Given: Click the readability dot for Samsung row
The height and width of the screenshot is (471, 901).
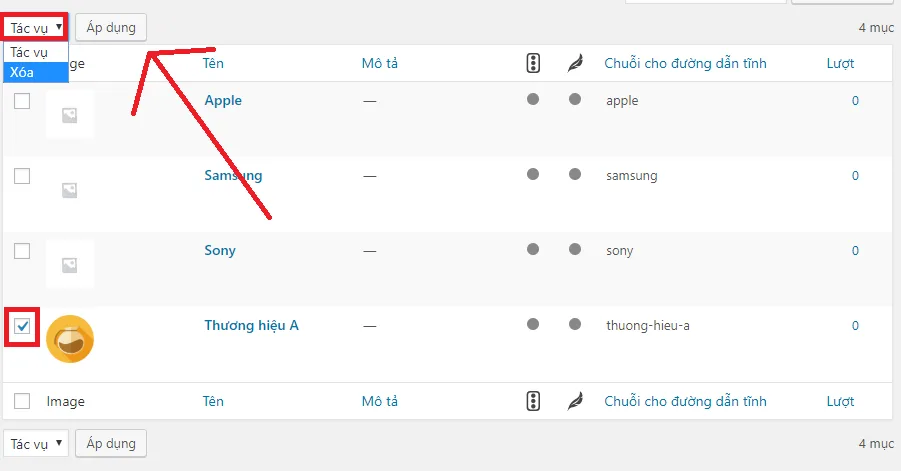Looking at the screenshot, I should [x=575, y=174].
